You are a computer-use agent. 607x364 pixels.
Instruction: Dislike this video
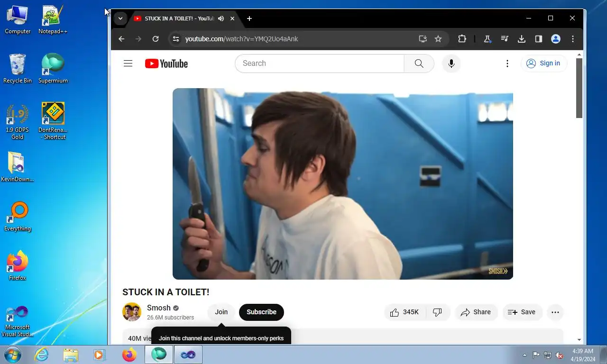click(438, 312)
